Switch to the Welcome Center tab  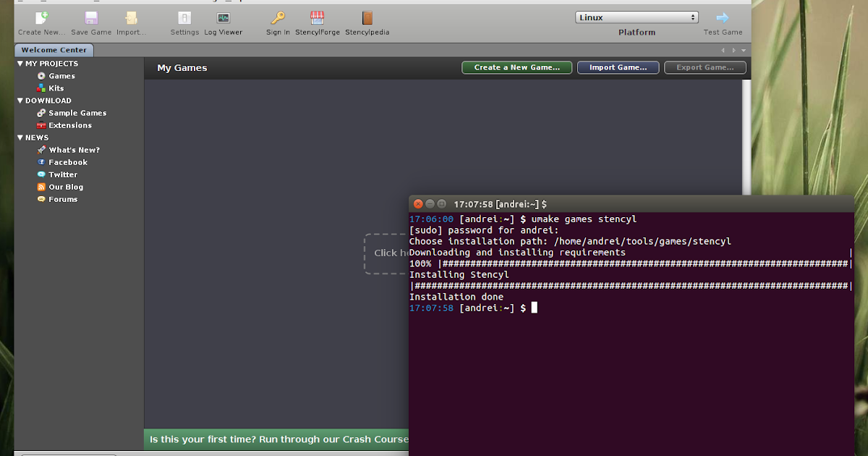pyautogui.click(x=54, y=50)
